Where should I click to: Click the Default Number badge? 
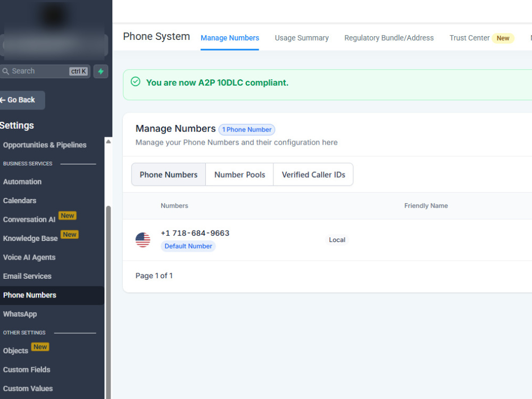[188, 246]
